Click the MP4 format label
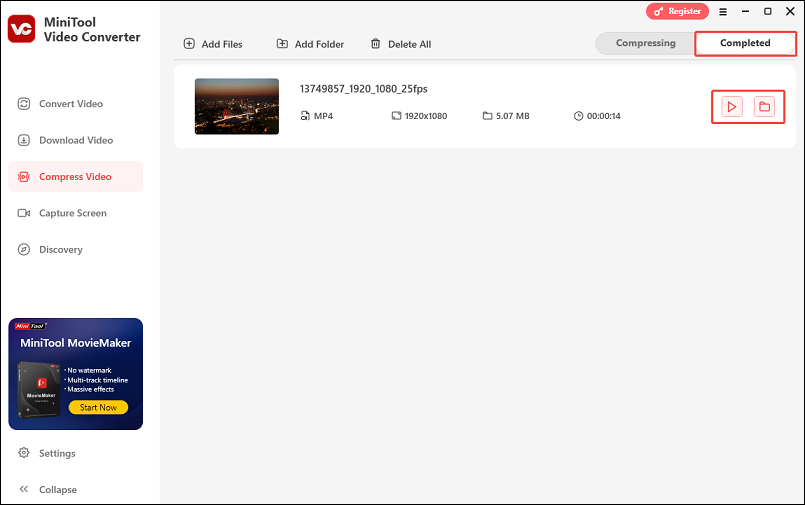805x505 pixels. click(x=323, y=116)
